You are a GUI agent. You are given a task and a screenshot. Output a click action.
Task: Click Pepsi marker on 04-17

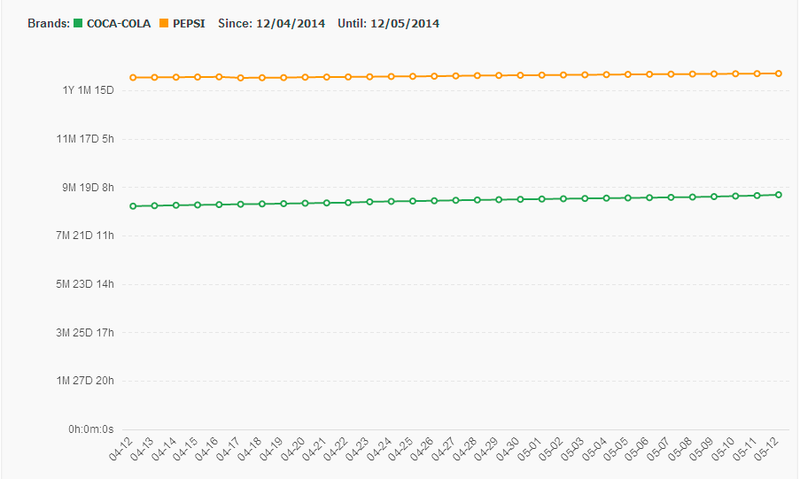(241, 77)
